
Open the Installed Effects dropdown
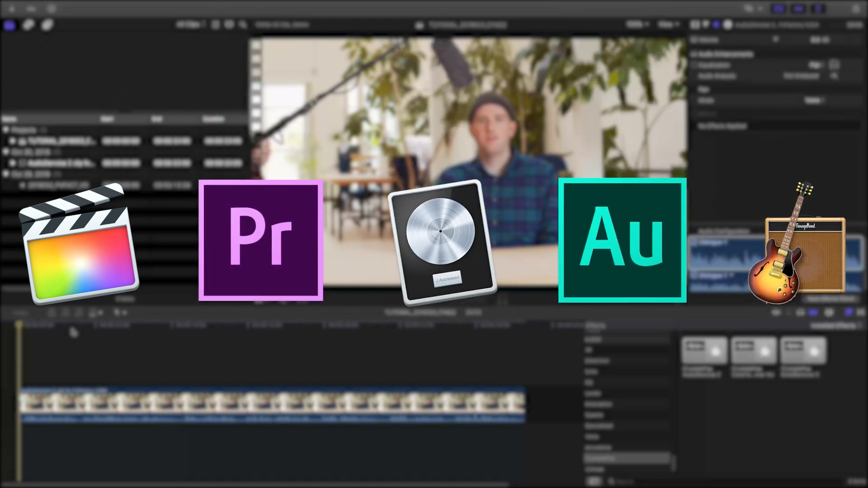(835, 325)
